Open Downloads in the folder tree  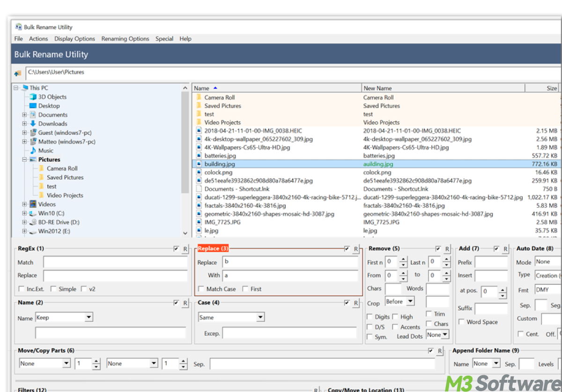click(x=52, y=123)
